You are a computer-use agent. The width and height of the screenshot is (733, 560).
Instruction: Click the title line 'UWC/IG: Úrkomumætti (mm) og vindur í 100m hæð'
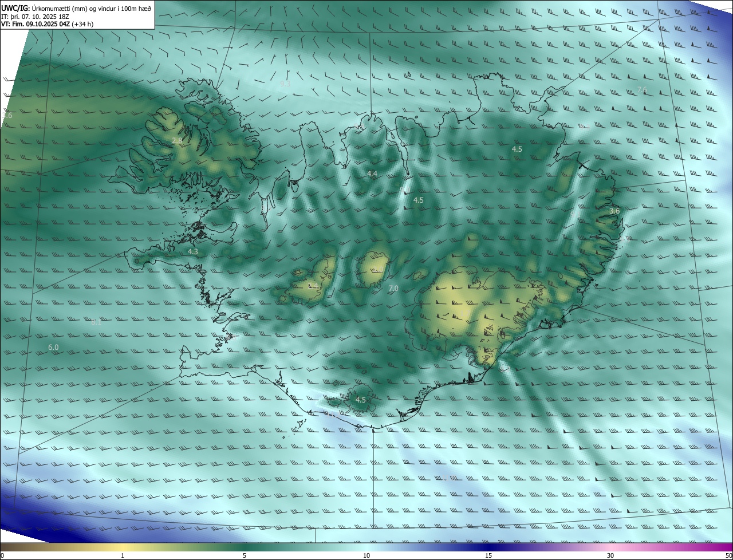tap(76, 8)
